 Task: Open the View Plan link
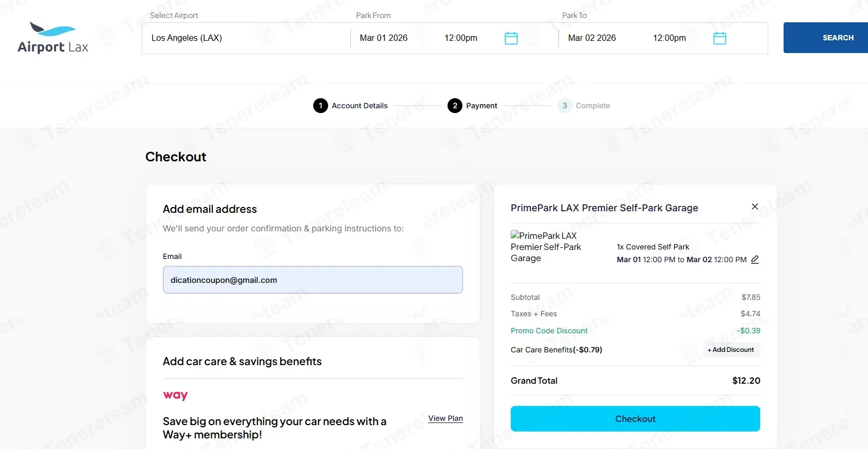445,418
